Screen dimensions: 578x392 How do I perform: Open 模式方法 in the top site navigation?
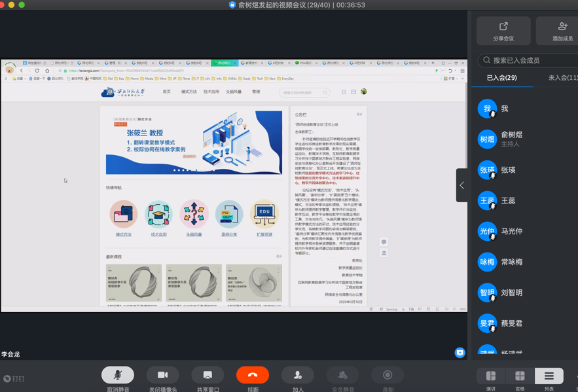(x=189, y=92)
